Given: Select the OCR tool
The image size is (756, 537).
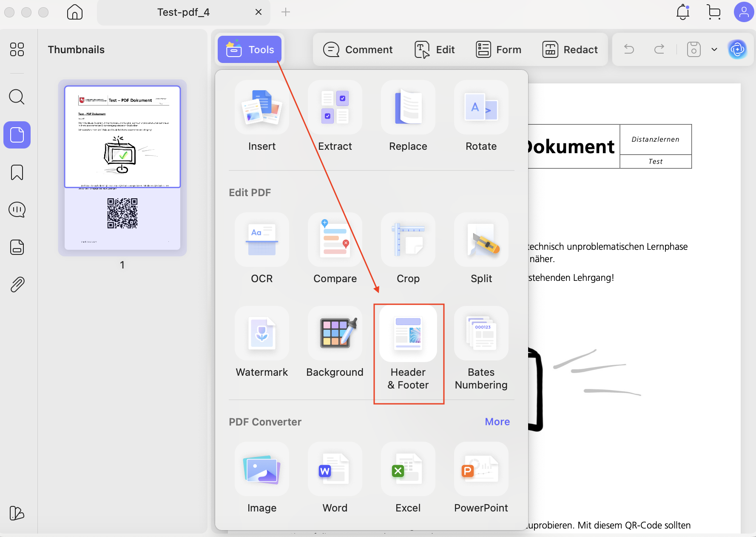Looking at the screenshot, I should click(261, 250).
